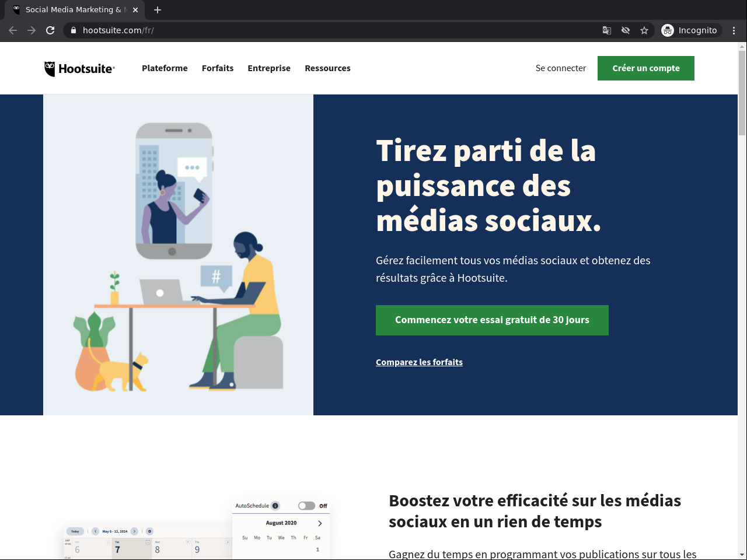Click the third-party cookies blocked eye icon
The image size is (747, 560).
[626, 30]
